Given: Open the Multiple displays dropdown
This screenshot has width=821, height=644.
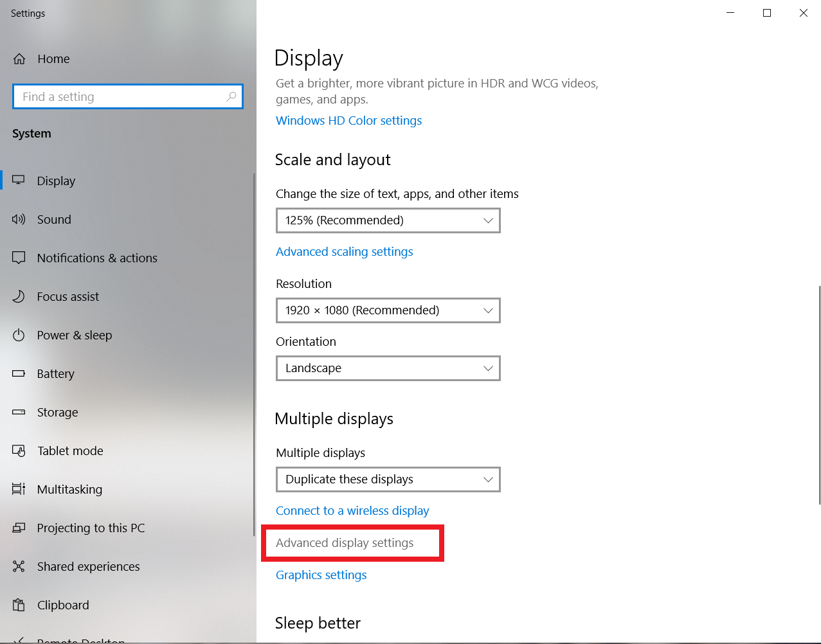Looking at the screenshot, I should coord(388,479).
